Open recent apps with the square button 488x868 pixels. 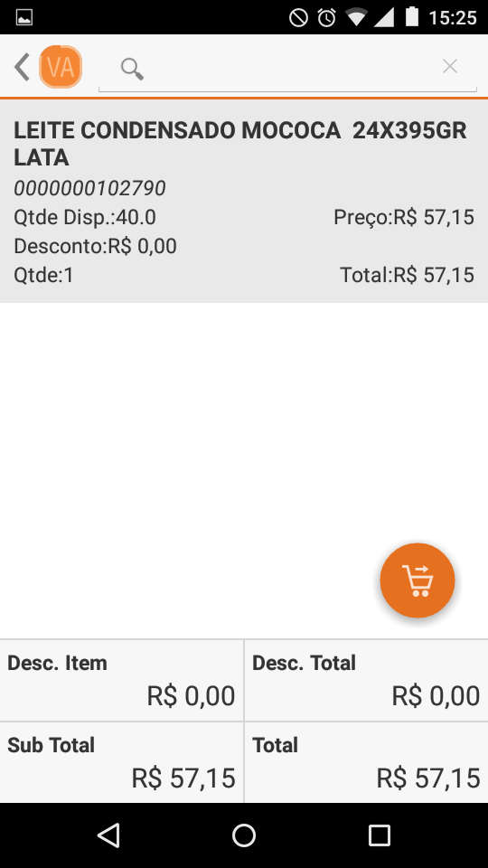point(380,835)
